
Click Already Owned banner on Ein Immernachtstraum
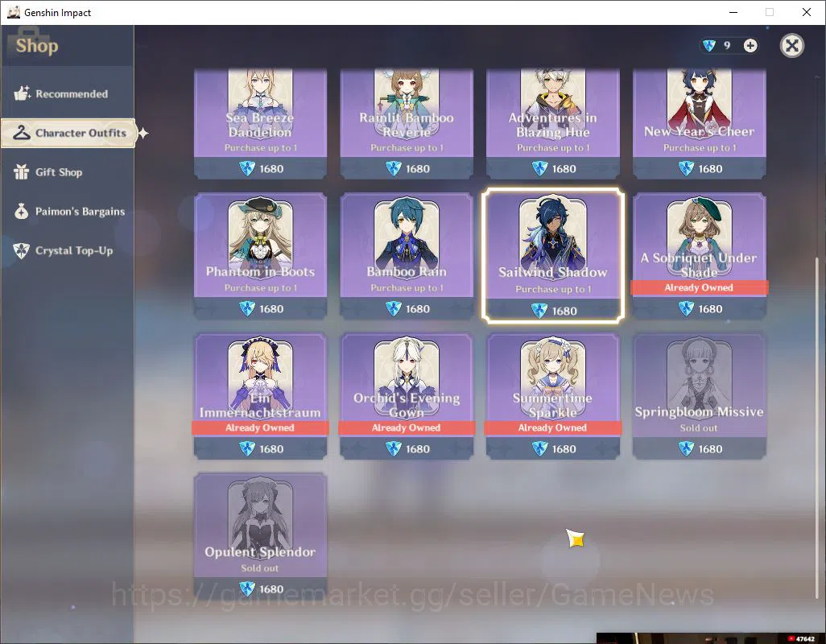click(260, 427)
